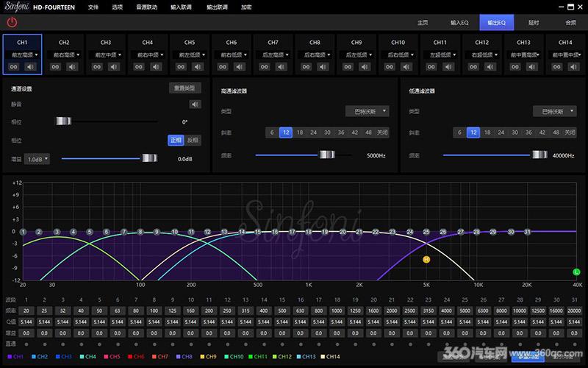The height and width of the screenshot is (368, 588).
Task: Select channel CH5 card
Action: coord(190,54)
